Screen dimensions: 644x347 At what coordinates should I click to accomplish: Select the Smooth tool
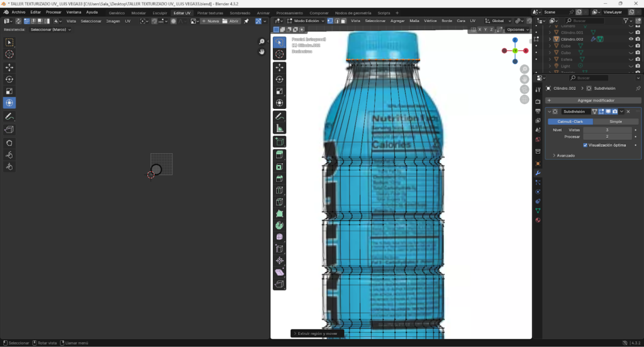pos(280,237)
